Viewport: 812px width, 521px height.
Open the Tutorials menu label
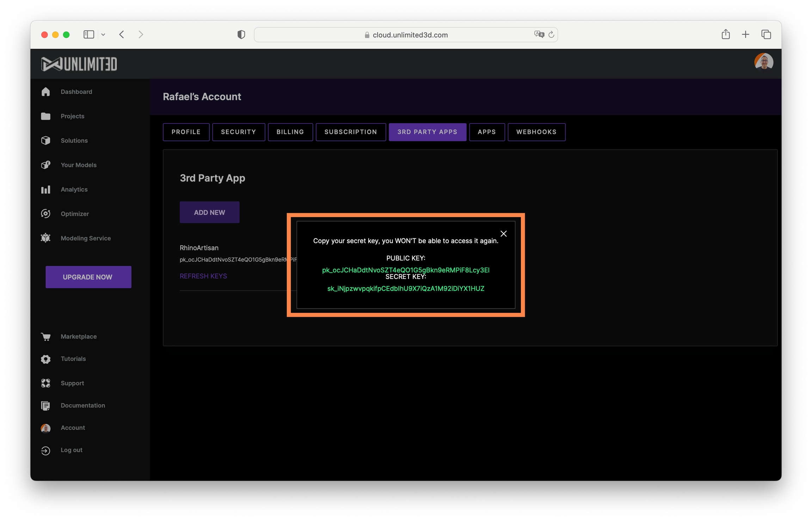coord(73,359)
